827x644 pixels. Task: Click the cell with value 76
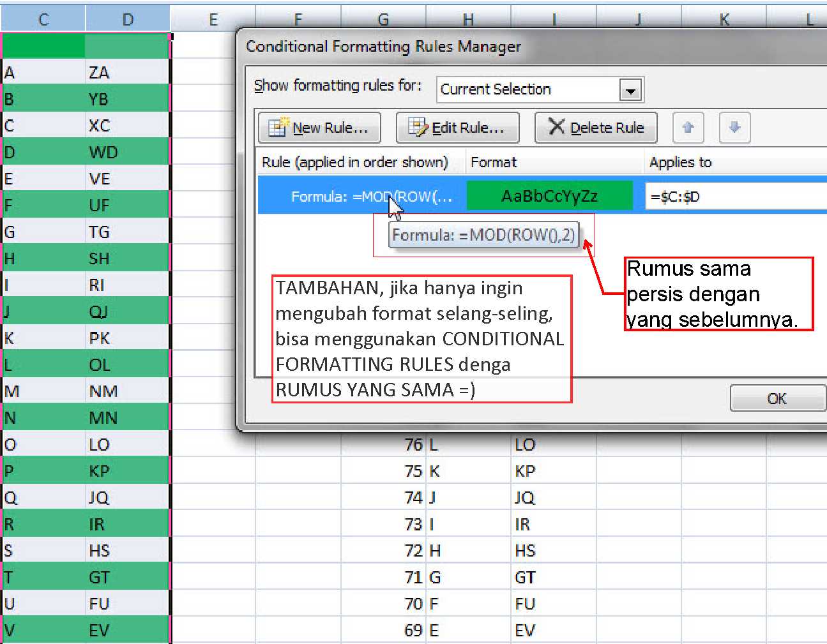point(383,445)
